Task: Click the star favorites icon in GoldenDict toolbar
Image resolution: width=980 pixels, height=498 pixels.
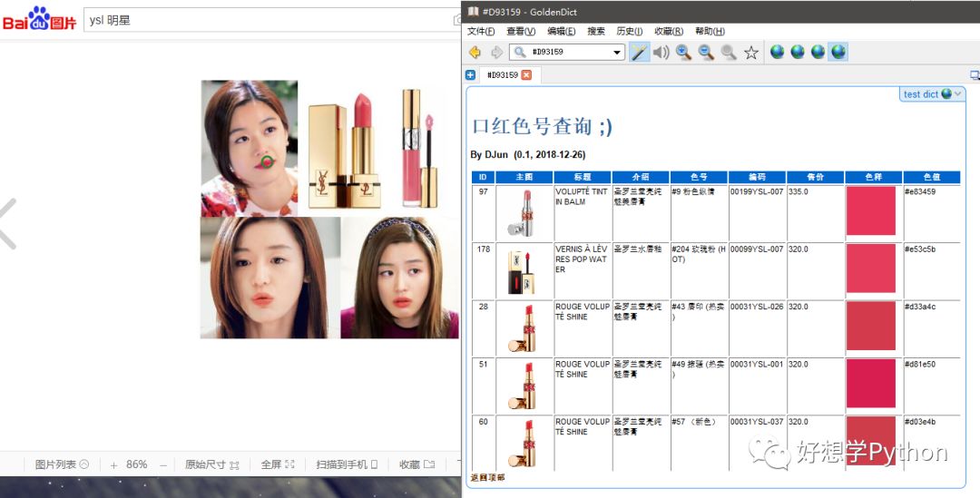Action: click(751, 53)
